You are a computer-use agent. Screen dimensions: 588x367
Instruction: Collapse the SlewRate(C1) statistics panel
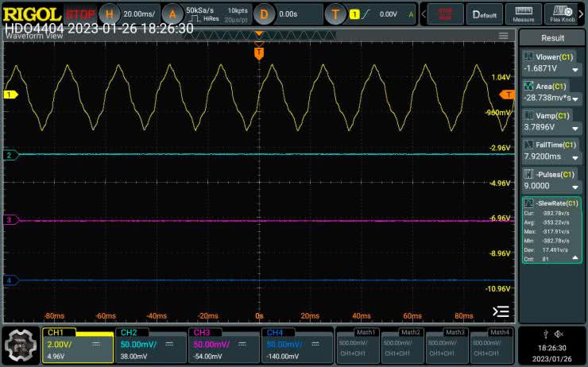coord(574,258)
